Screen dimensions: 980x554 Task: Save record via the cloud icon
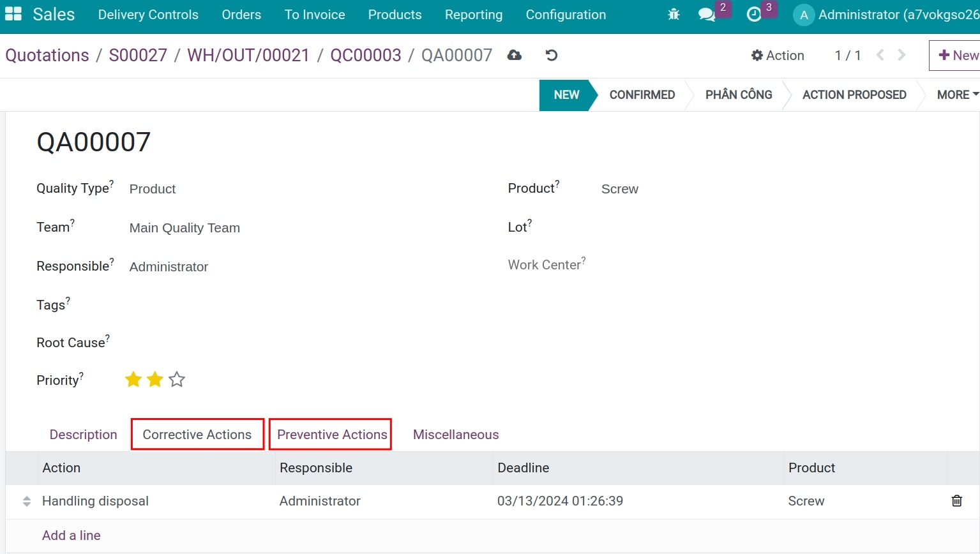coord(514,56)
